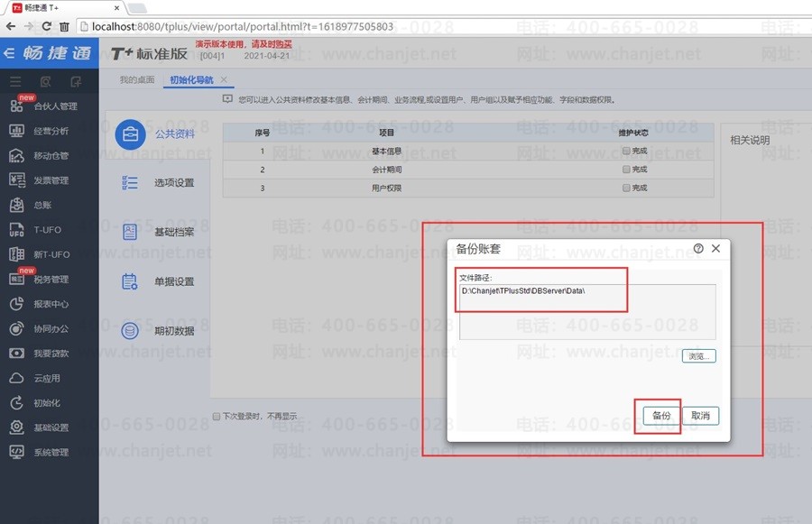The height and width of the screenshot is (524, 812).
Task: Click the 取消 button
Action: [701, 416]
